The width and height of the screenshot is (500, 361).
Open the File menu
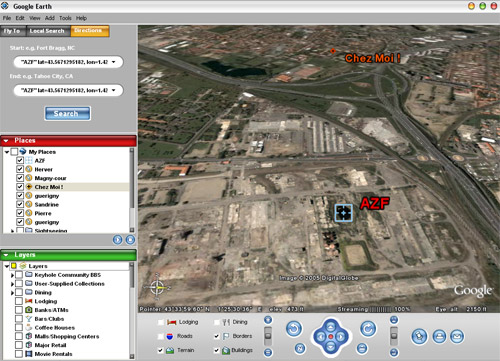pos(7,18)
